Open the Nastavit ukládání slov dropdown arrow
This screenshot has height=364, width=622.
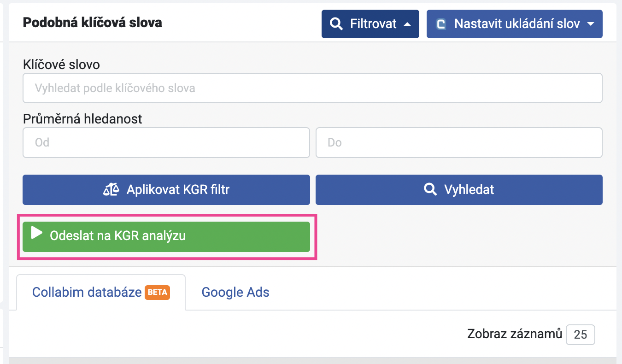(x=591, y=24)
